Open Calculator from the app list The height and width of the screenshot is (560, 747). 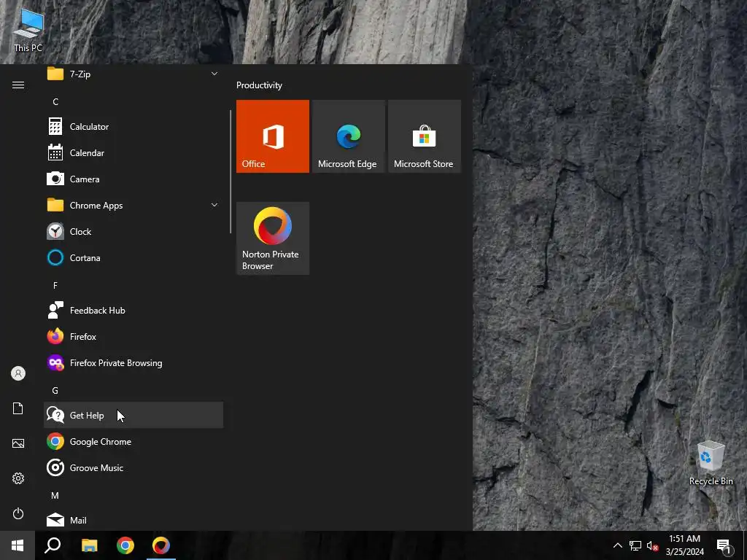point(133,127)
